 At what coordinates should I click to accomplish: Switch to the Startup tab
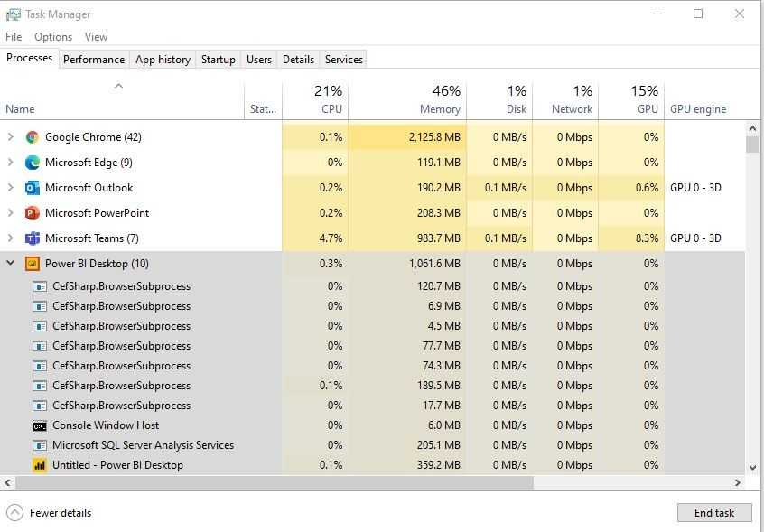coord(219,60)
